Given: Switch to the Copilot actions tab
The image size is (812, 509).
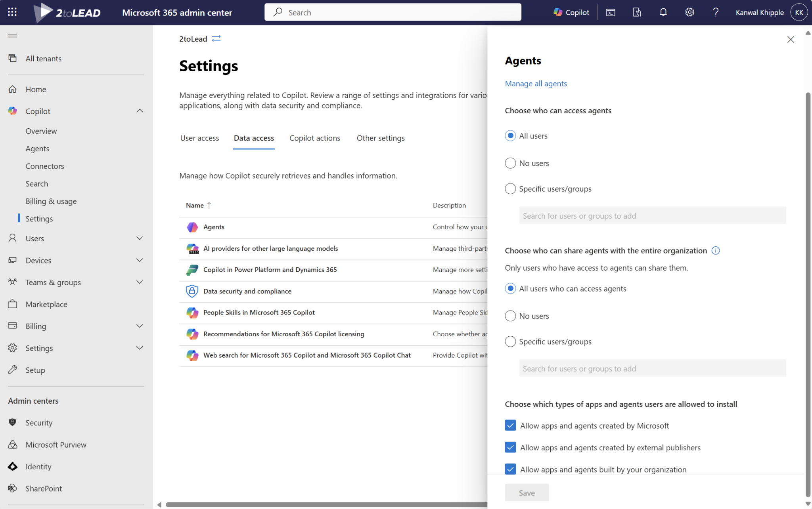Looking at the screenshot, I should (x=315, y=138).
